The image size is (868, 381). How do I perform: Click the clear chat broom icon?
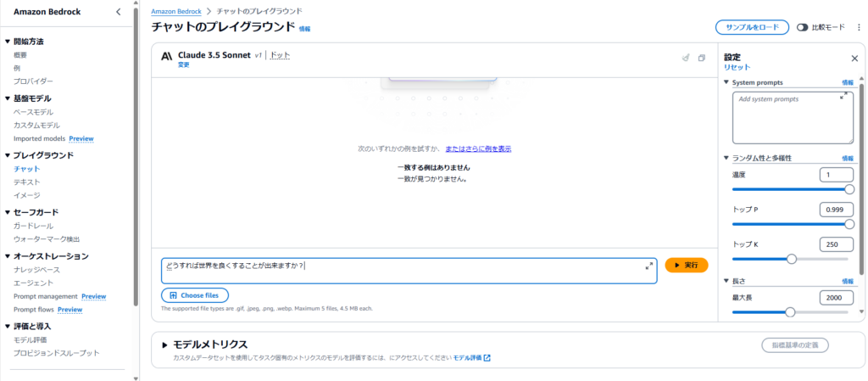[686, 58]
